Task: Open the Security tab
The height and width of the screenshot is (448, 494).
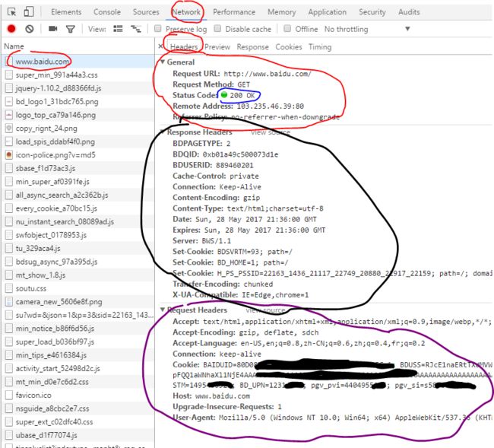Action: (x=372, y=12)
